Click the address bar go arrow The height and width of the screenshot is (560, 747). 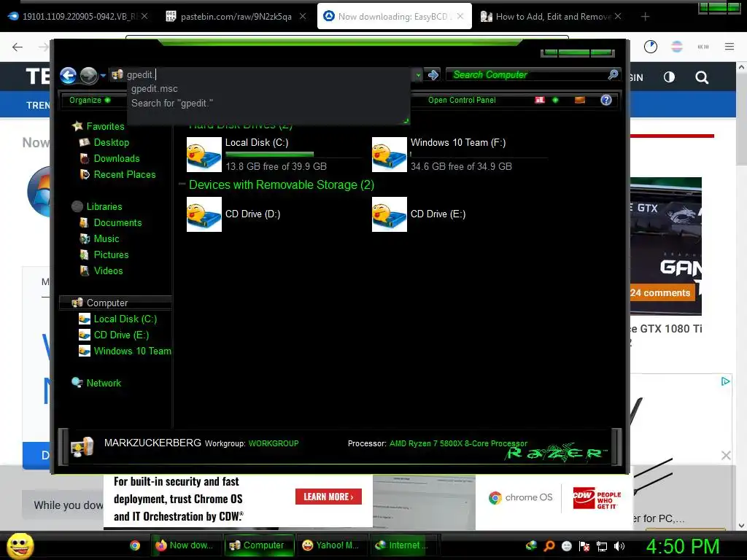click(x=433, y=75)
